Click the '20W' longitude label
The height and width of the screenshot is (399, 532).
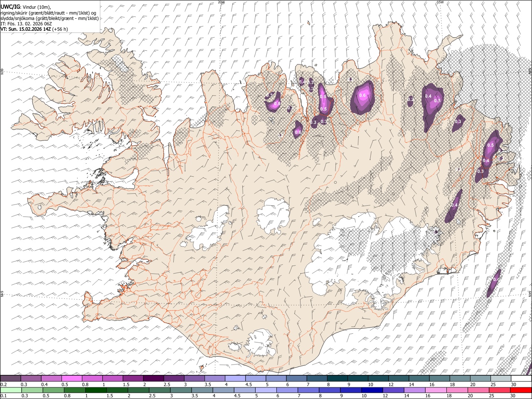tap(221, 2)
